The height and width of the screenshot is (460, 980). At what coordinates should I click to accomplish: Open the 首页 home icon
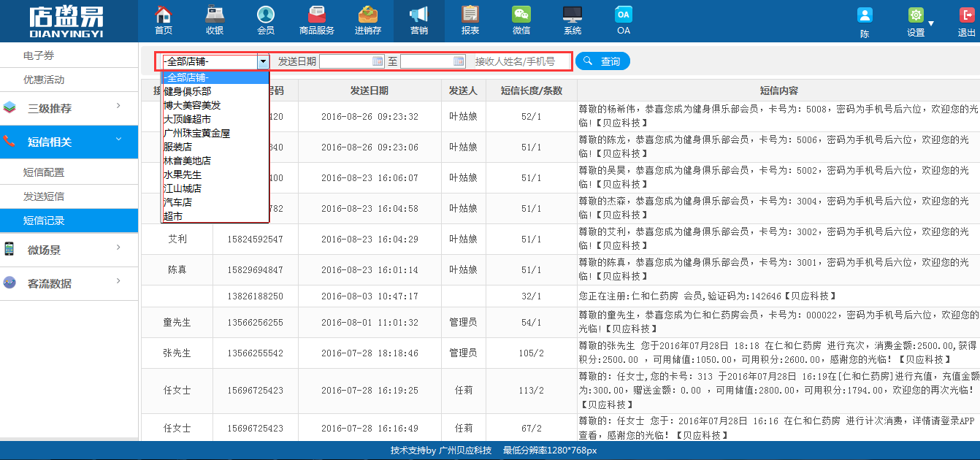164,15
